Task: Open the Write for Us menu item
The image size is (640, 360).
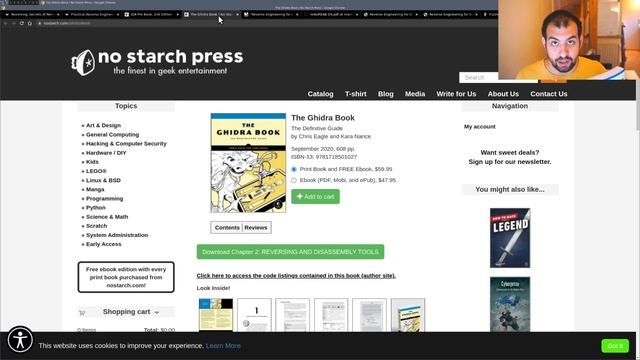Action: (456, 94)
